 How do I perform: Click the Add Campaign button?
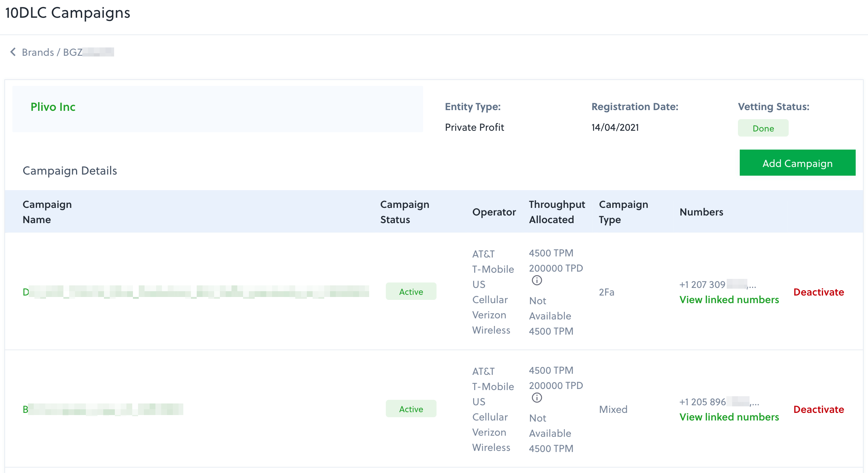click(x=797, y=163)
